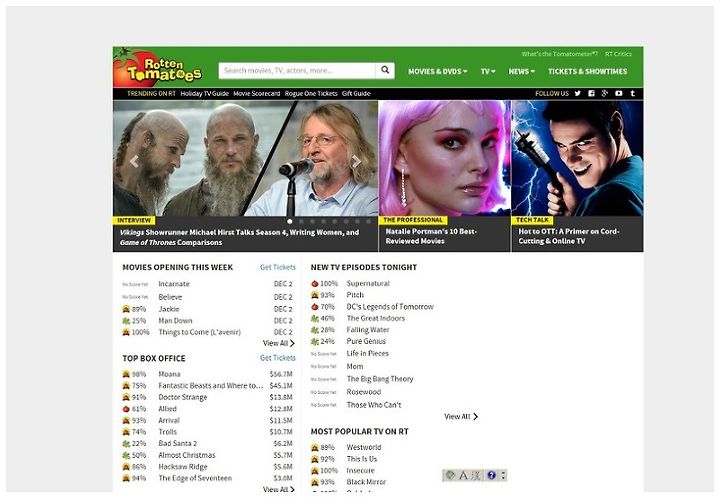Open the Jackie movie listing
Screen dimensions: 720x500
coord(169,309)
